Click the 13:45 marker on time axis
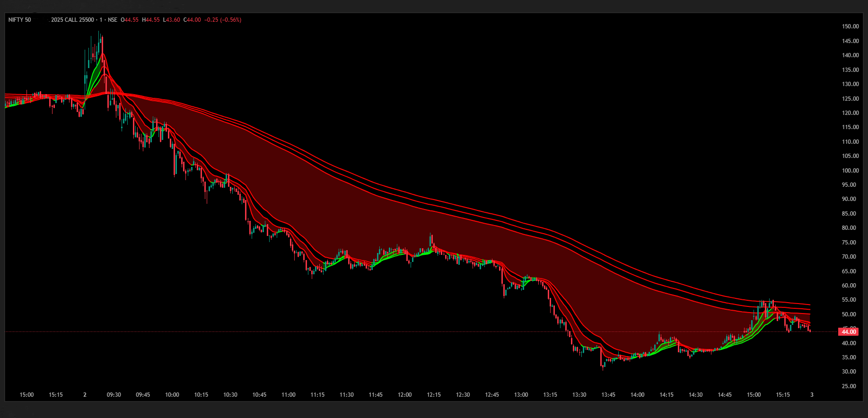This screenshot has width=868, height=418. tap(608, 395)
